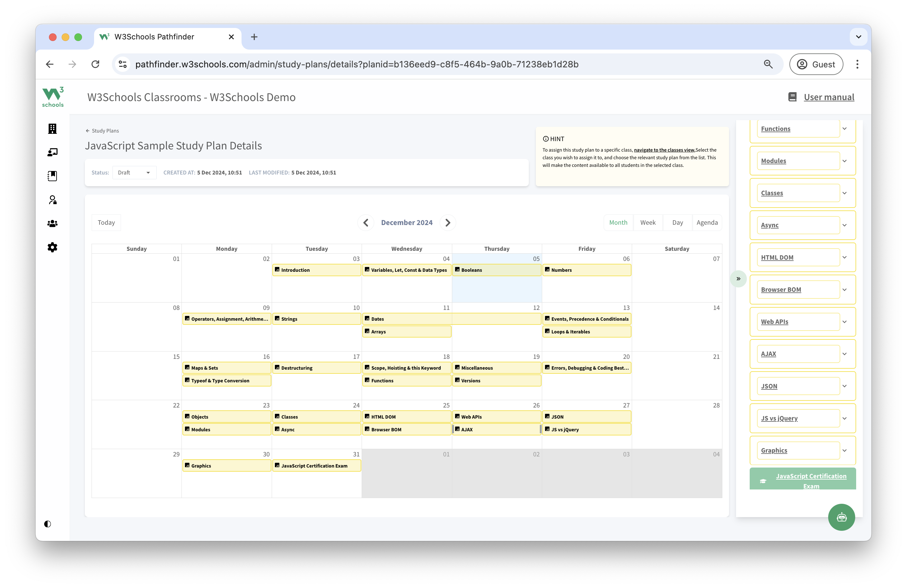907x588 pixels.
Task: Go to next month arrow
Action: [x=448, y=222]
